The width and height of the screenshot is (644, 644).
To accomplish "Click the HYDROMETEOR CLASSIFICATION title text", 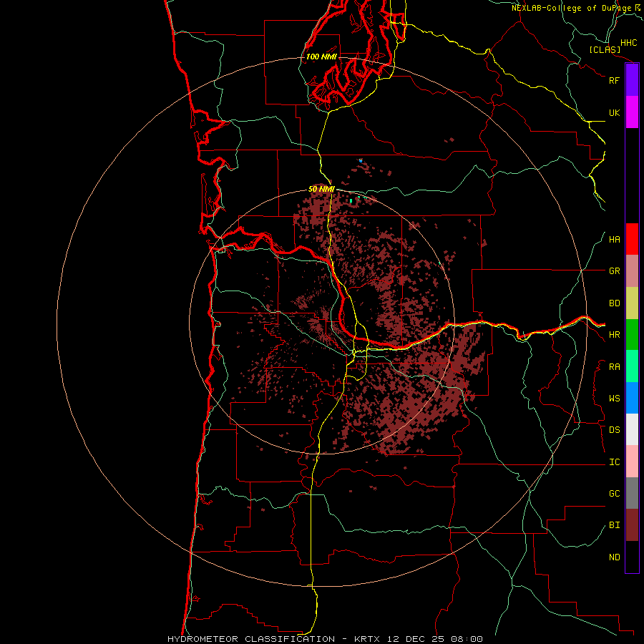I will tap(251, 639).
